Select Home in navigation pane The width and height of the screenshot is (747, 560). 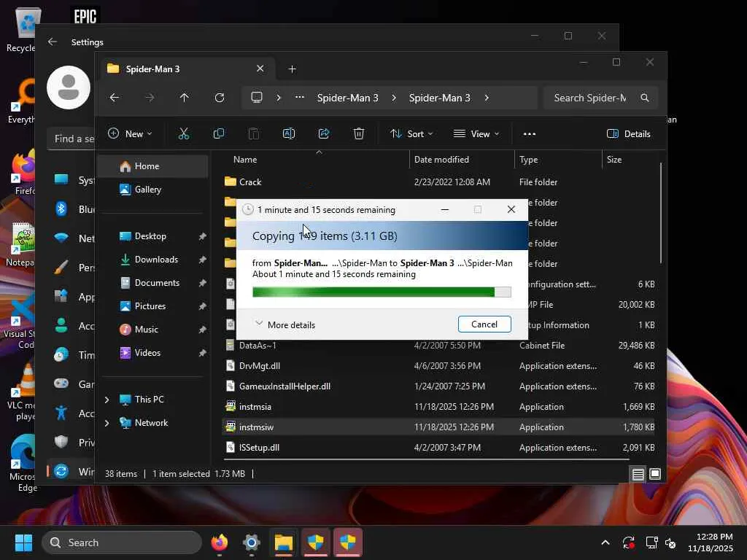[x=152, y=166]
